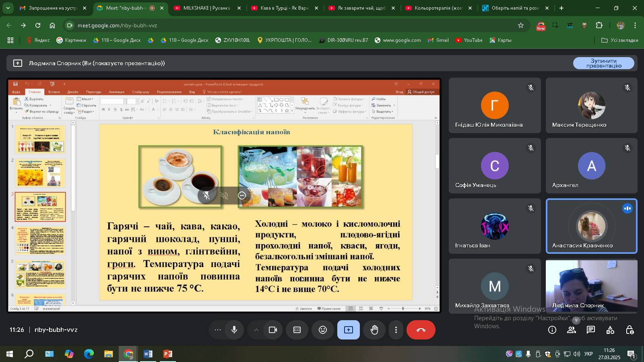Open the Gmail bookmark
Screen dimensions: 644x362
[x=438, y=40]
